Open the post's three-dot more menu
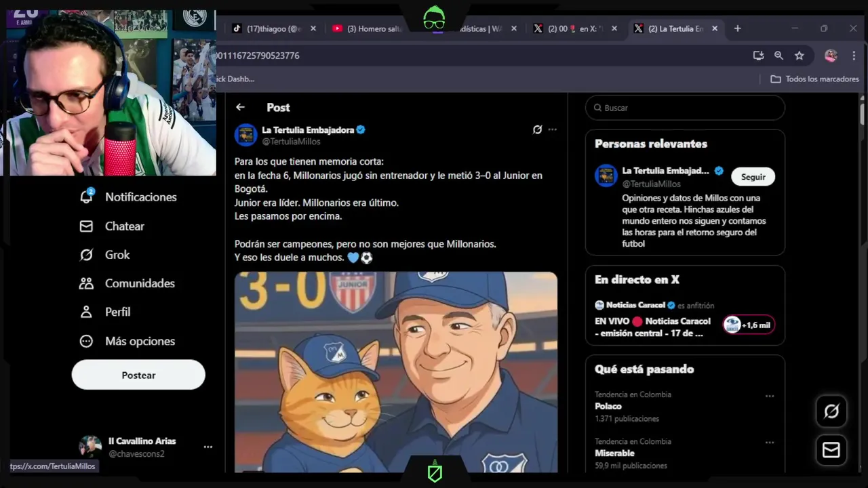868x488 pixels. click(553, 129)
